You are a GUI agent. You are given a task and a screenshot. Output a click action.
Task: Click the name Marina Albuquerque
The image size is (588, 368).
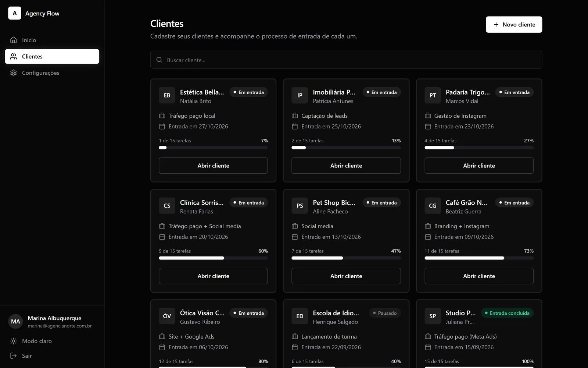pos(54,318)
